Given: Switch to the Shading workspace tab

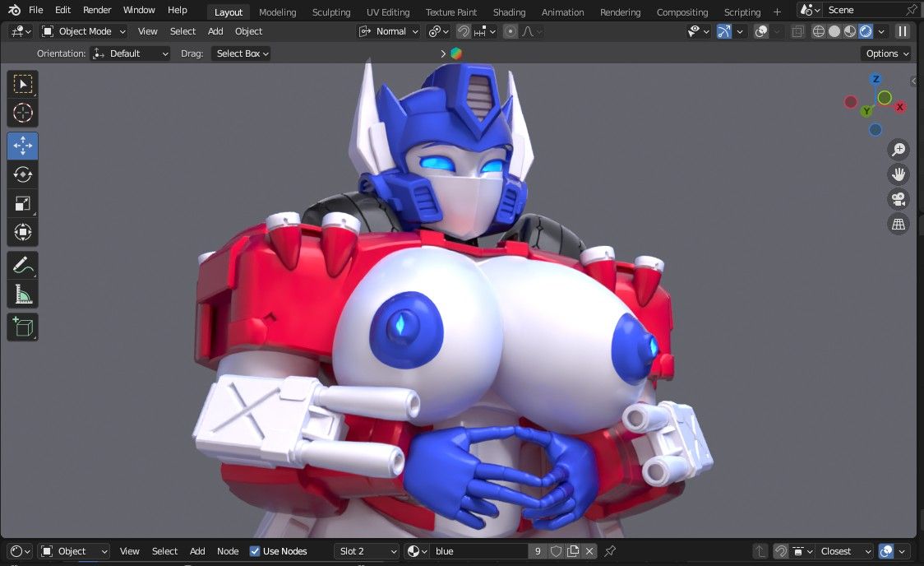Looking at the screenshot, I should 509,12.
